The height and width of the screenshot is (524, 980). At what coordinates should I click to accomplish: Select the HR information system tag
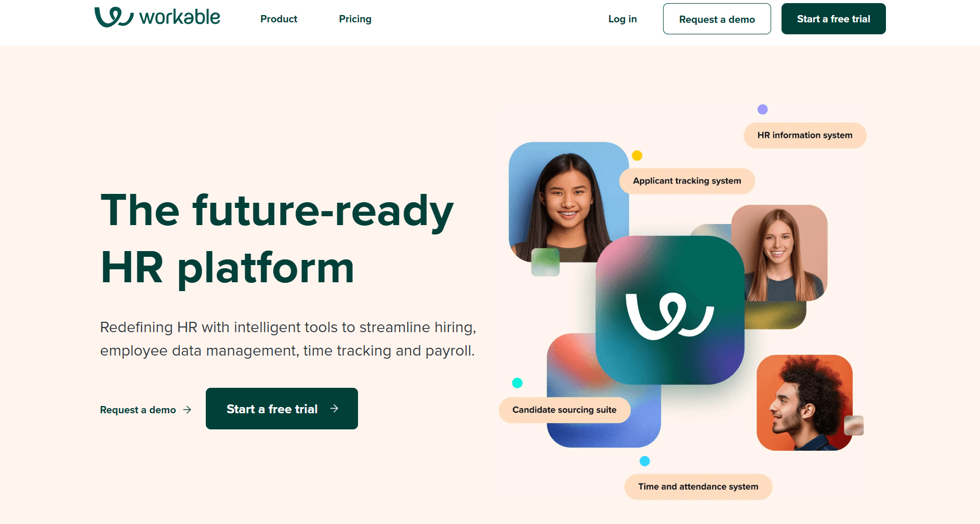click(x=805, y=135)
